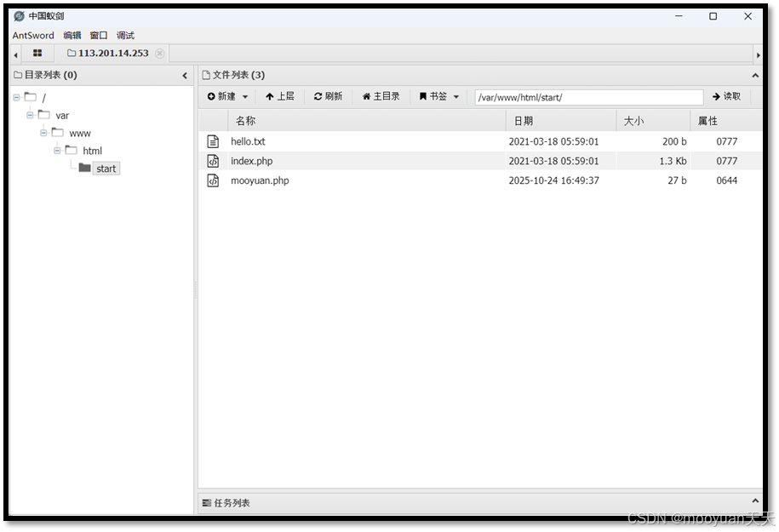Select the var folder in tree
This screenshot has height=532, width=779.
click(x=62, y=115)
